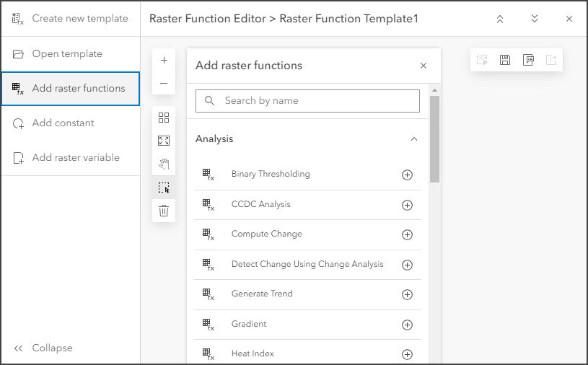Select Add raster functions sidebar item
The image size is (588, 365).
(71, 89)
